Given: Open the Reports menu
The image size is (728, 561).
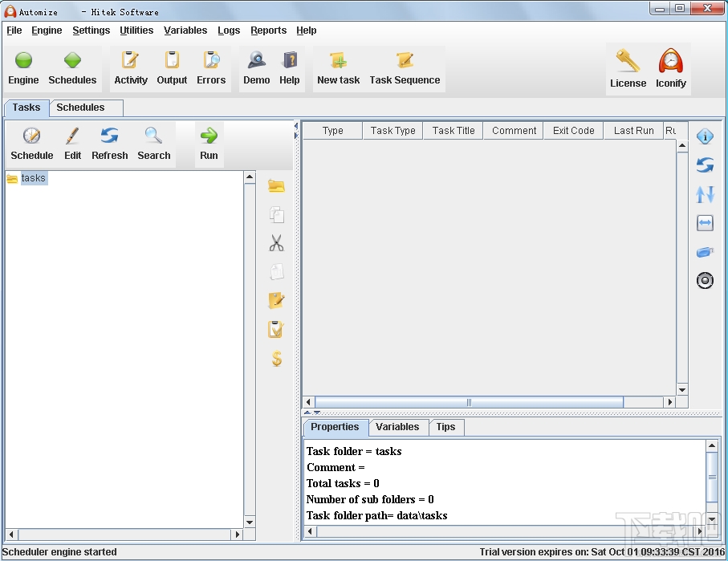Looking at the screenshot, I should (x=268, y=30).
